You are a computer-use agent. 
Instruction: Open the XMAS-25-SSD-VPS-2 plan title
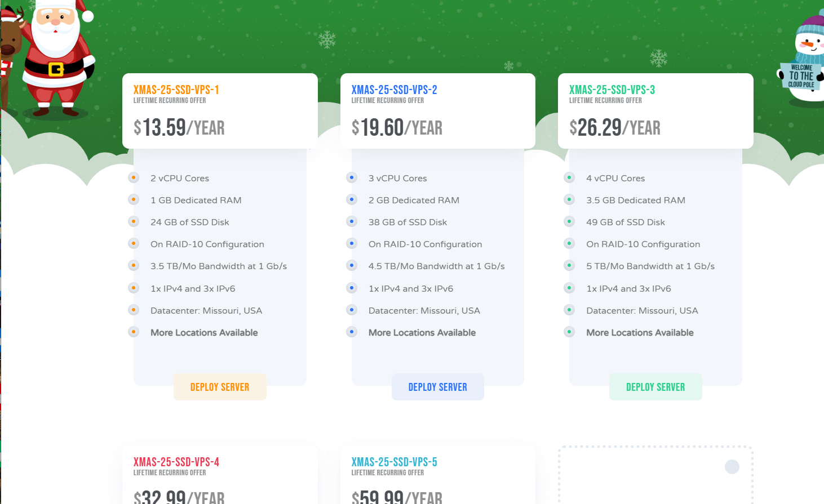(394, 90)
